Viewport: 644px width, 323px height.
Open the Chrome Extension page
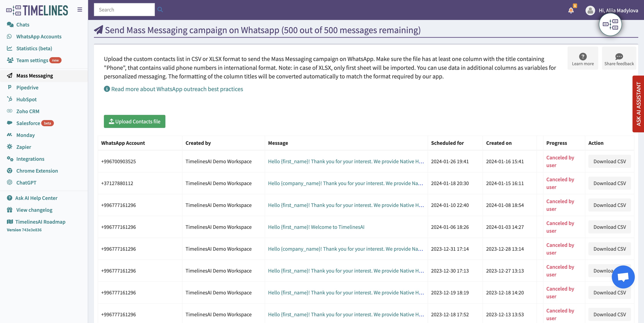[x=37, y=171]
